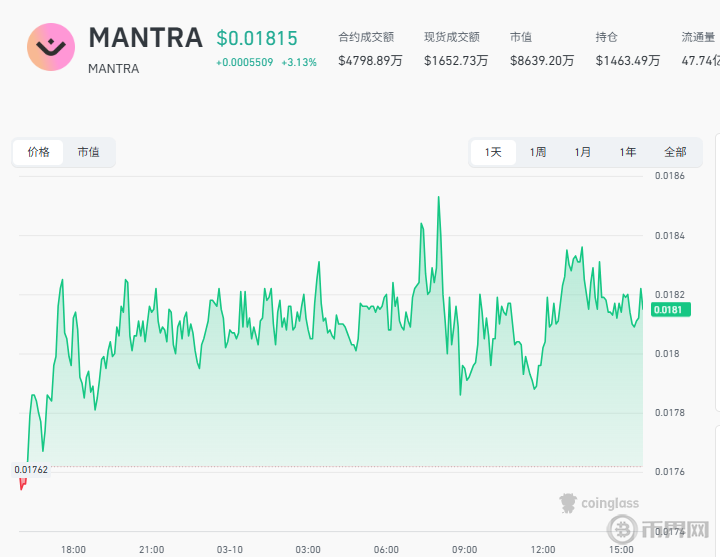Click the MANTRA coin name heading
720x557 pixels.
[146, 38]
